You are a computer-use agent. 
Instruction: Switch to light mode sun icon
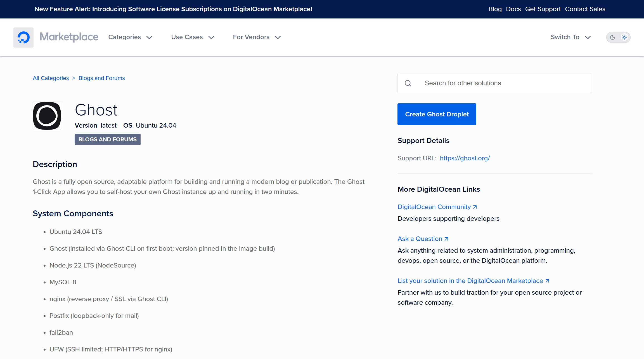[624, 37]
